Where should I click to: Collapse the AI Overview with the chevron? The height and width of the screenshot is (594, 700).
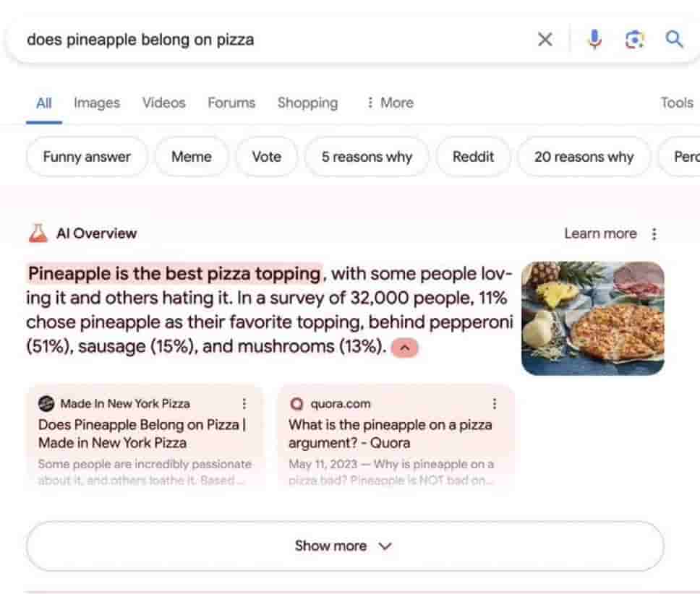click(405, 348)
